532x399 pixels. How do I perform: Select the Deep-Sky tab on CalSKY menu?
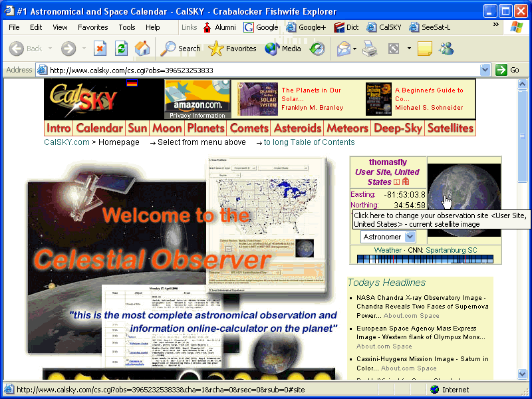click(398, 128)
